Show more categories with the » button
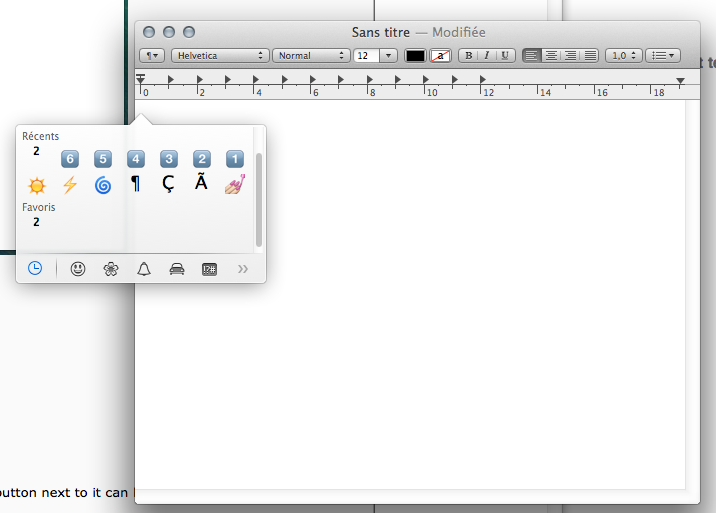This screenshot has width=716, height=513. tap(242, 269)
